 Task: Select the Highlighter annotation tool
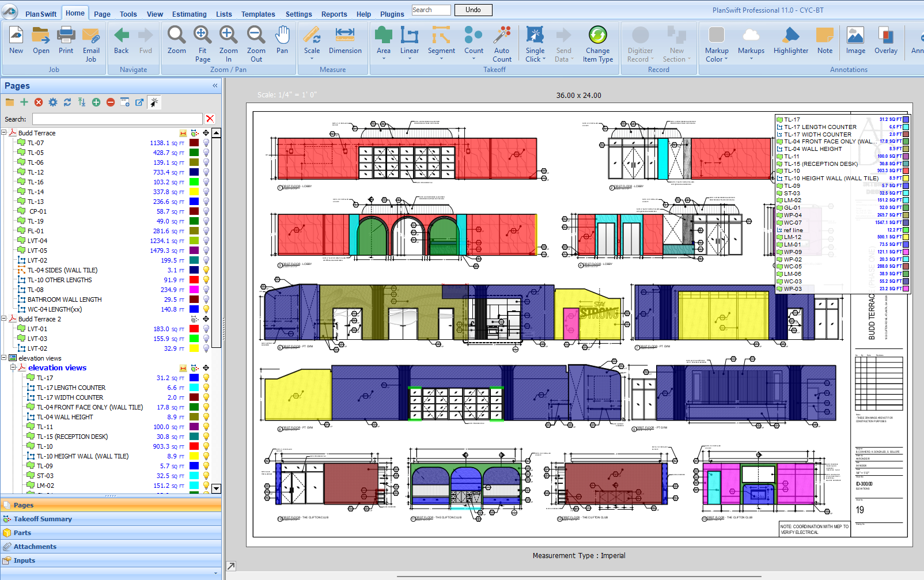click(x=791, y=36)
